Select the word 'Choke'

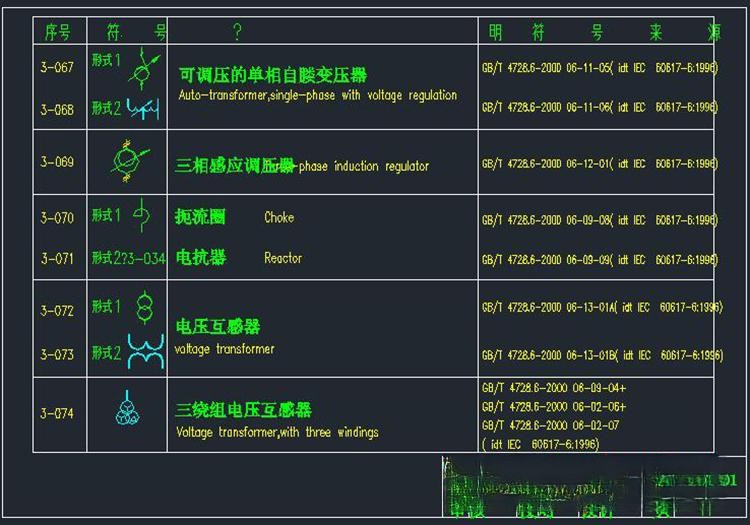click(x=279, y=218)
